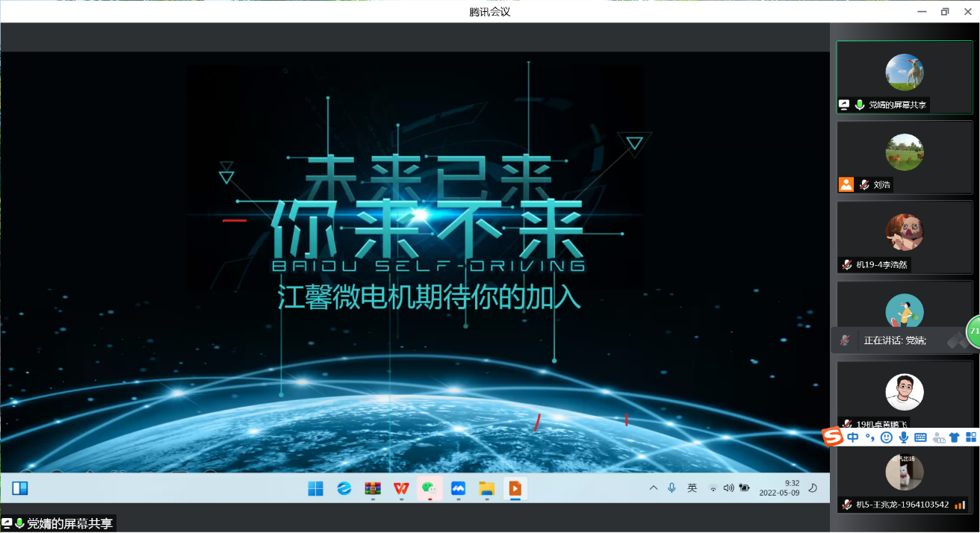Open WeChat from the shared taskbar

coord(429,488)
